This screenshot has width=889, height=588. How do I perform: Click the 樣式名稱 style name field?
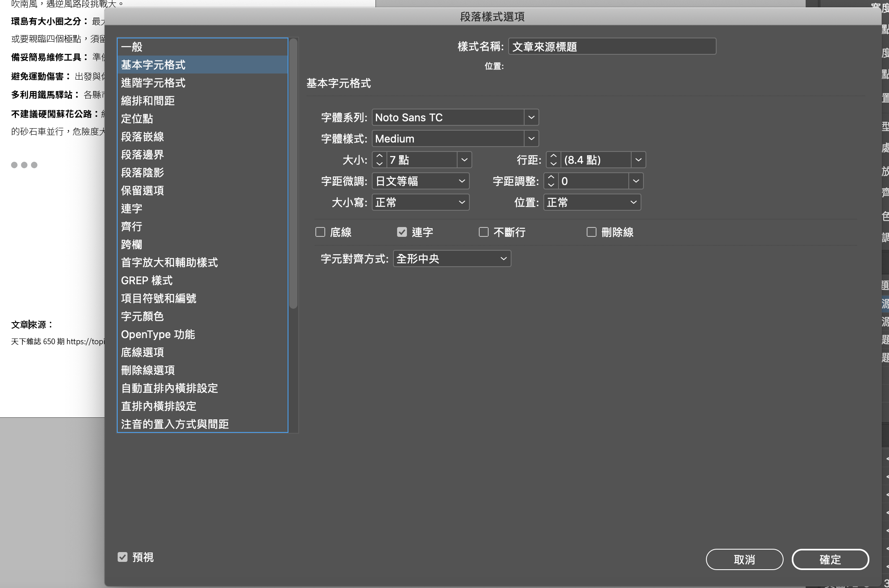coord(612,47)
